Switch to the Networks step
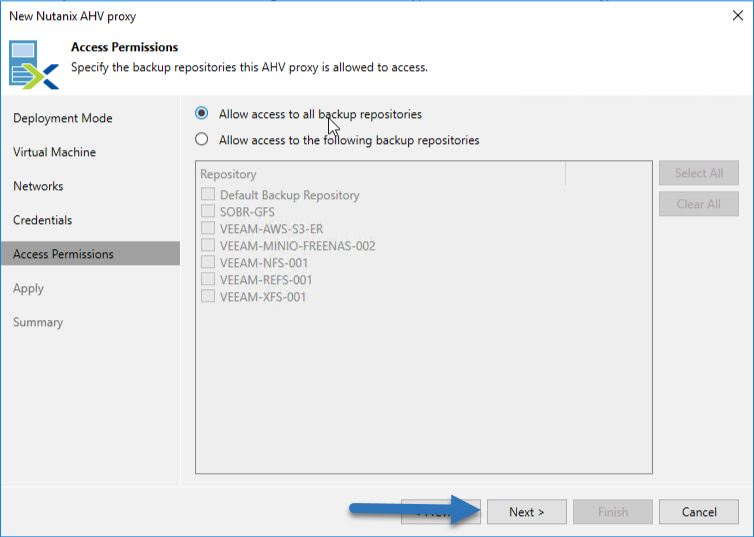 click(x=38, y=186)
